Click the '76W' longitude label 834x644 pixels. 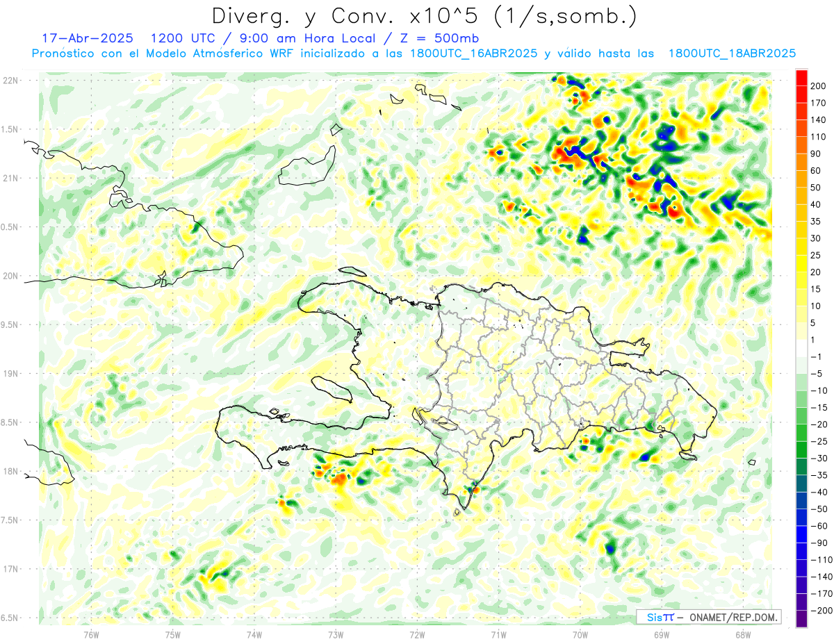click(x=91, y=634)
